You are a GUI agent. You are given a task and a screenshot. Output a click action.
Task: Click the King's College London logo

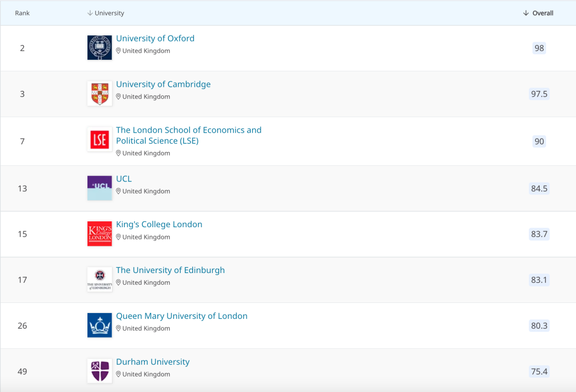coord(100,234)
